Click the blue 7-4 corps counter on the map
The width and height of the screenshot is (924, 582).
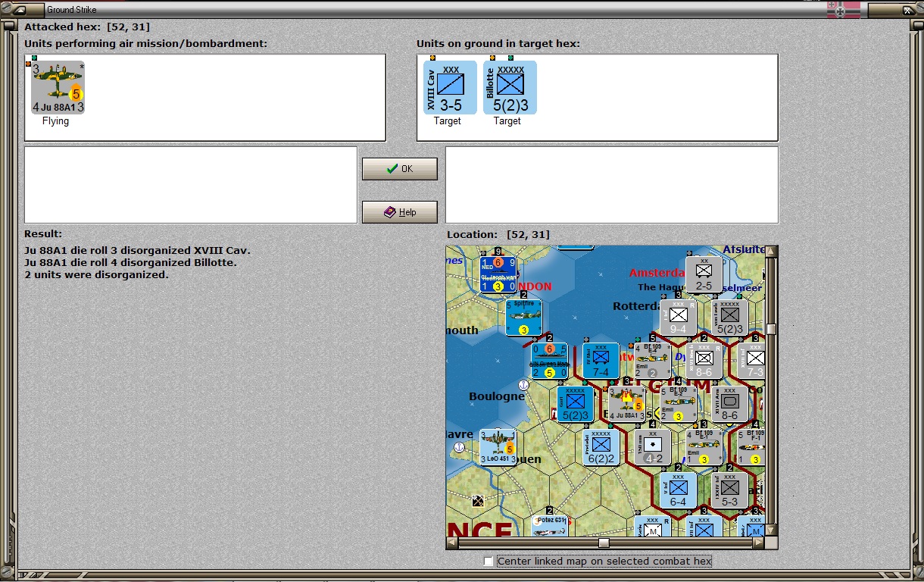tap(601, 361)
